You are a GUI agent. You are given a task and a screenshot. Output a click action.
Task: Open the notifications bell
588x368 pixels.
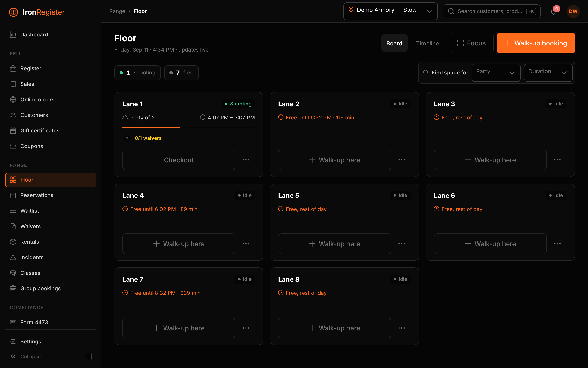point(553,11)
